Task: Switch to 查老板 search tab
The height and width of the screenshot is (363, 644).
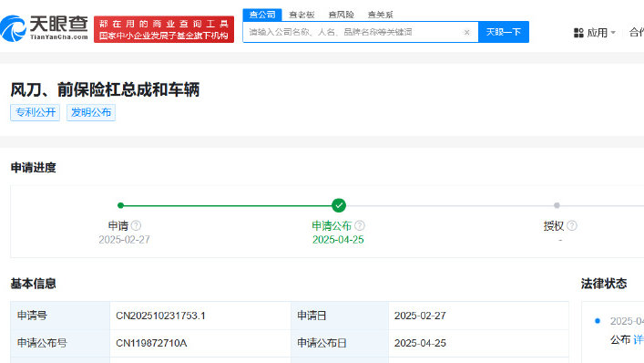Action: (x=302, y=15)
